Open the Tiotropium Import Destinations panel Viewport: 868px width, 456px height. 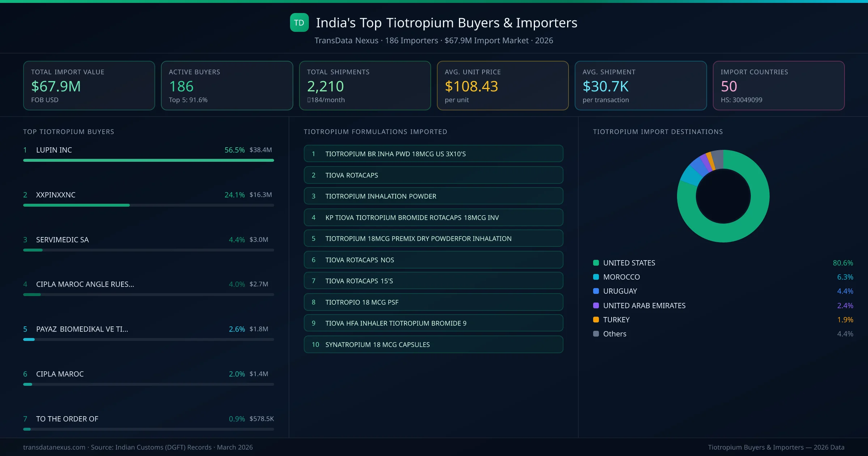pos(658,132)
